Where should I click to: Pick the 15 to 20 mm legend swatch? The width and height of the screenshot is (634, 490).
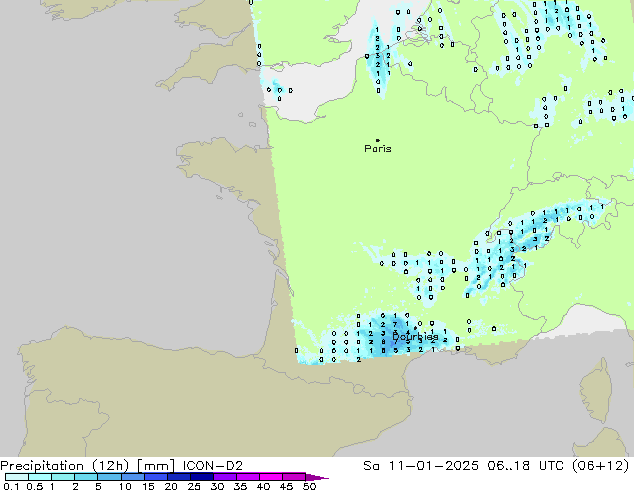[155, 477]
